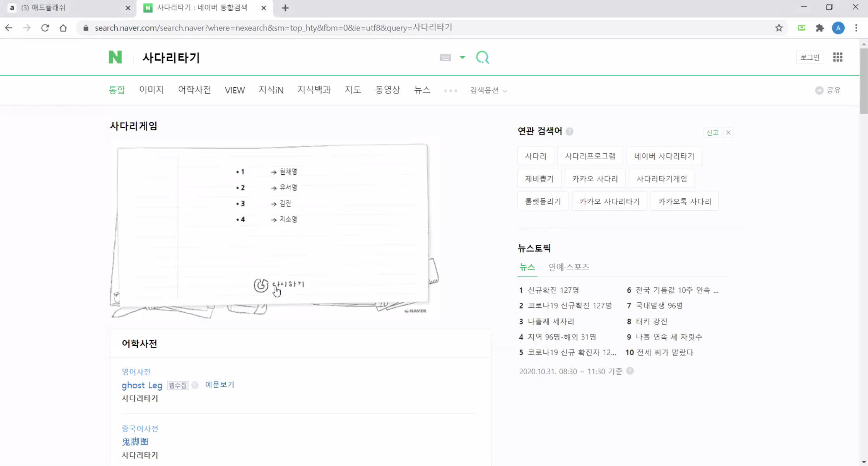Viewport: 868px width, 466px height.
Task: Click the 로그인 login button
Action: (x=809, y=57)
